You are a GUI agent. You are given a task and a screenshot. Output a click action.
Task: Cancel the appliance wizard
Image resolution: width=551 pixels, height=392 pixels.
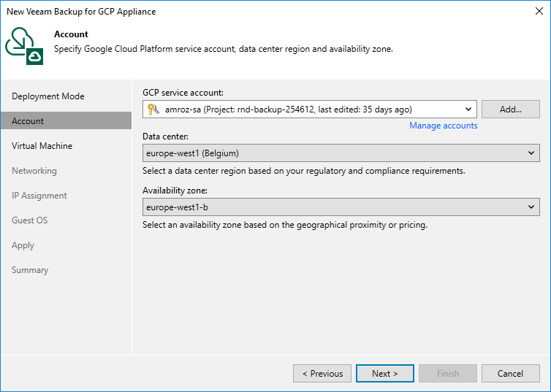coord(511,374)
